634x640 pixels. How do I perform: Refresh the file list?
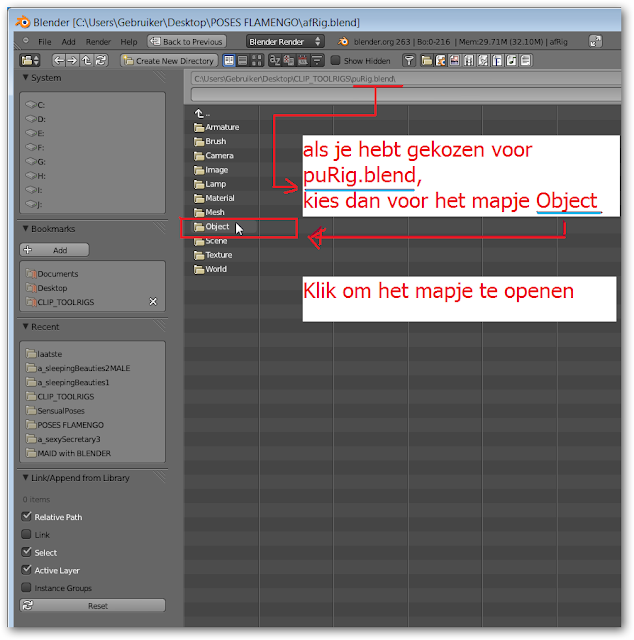(x=100, y=60)
